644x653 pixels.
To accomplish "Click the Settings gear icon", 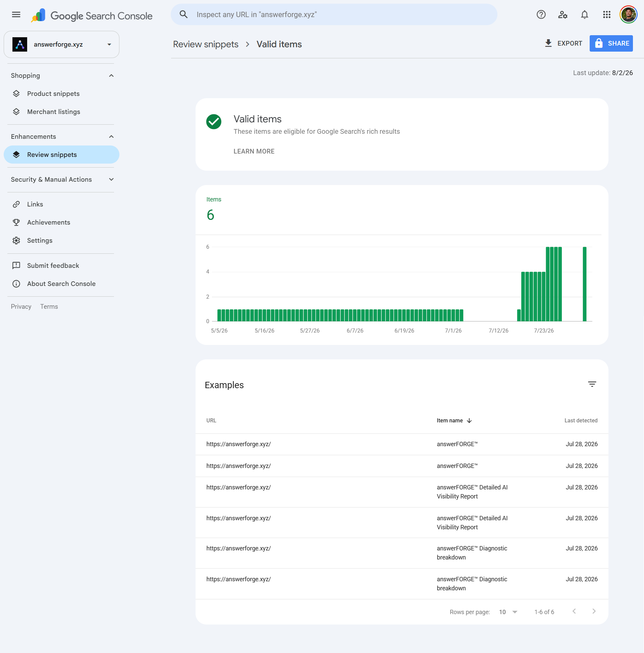I will [x=16, y=241].
